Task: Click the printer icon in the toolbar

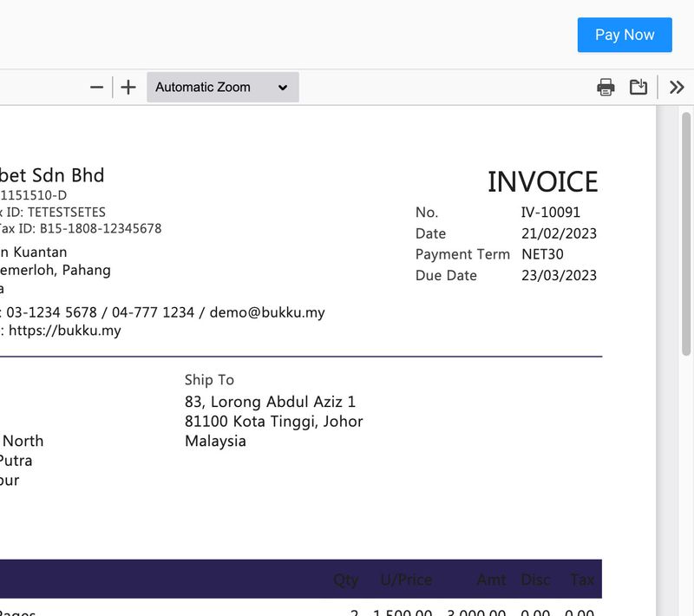Action: tap(605, 87)
